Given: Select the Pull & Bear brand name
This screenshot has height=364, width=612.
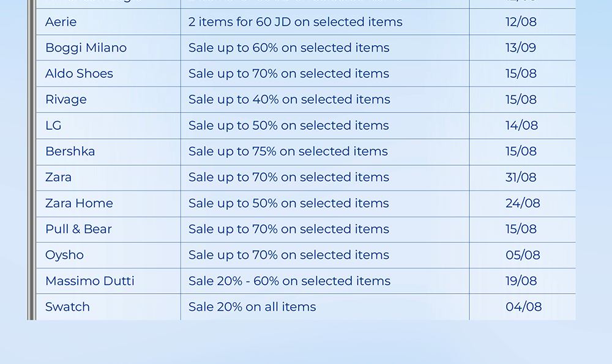Looking at the screenshot, I should pos(78,229).
